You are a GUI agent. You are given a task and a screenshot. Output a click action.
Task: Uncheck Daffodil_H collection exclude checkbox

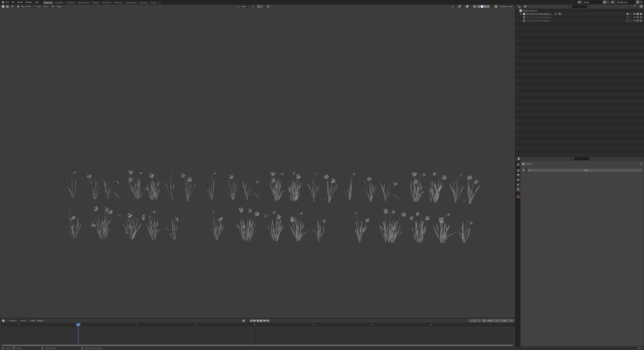coord(627,14)
